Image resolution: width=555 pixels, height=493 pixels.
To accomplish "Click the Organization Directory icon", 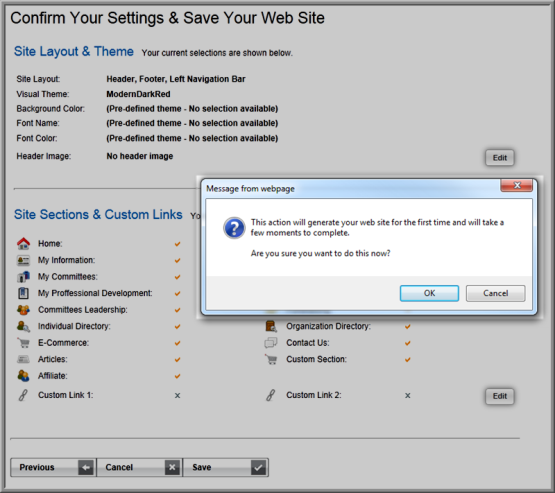I will click(271, 326).
